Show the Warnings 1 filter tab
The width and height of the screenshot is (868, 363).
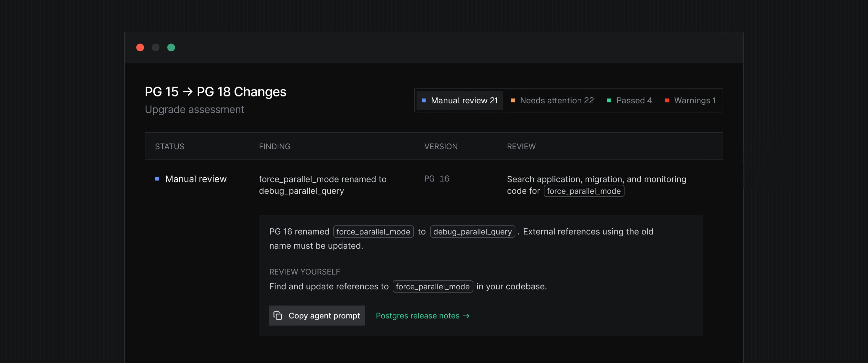[690, 100]
